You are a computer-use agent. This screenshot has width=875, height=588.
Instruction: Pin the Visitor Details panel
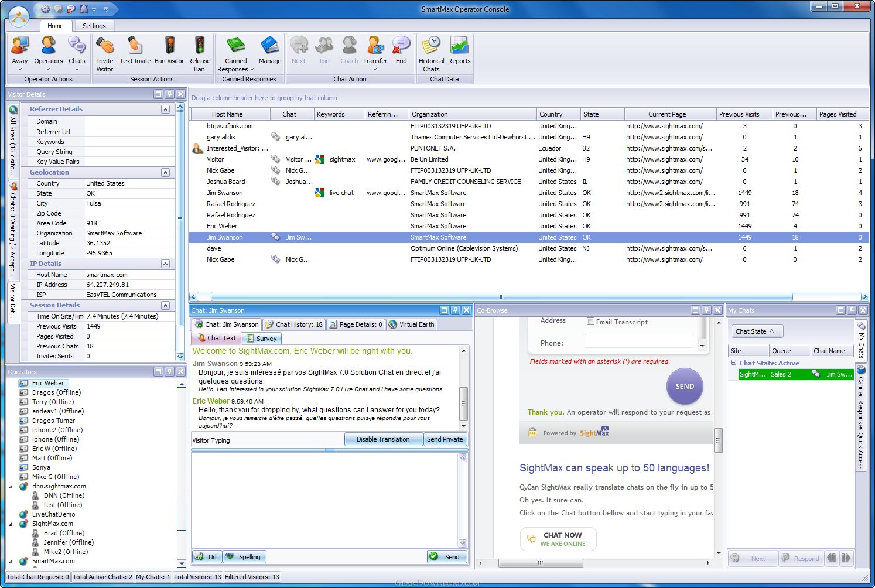pyautogui.click(x=169, y=94)
